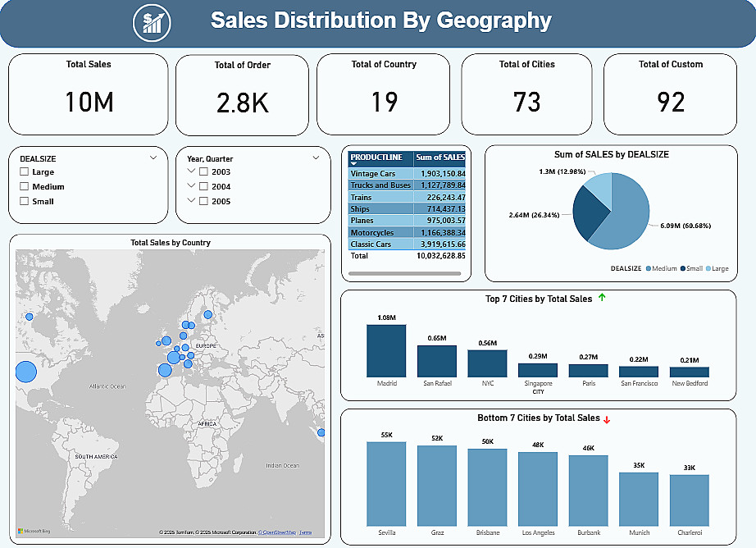
Task: Expand the 2004 year quarters
Action: pos(191,185)
